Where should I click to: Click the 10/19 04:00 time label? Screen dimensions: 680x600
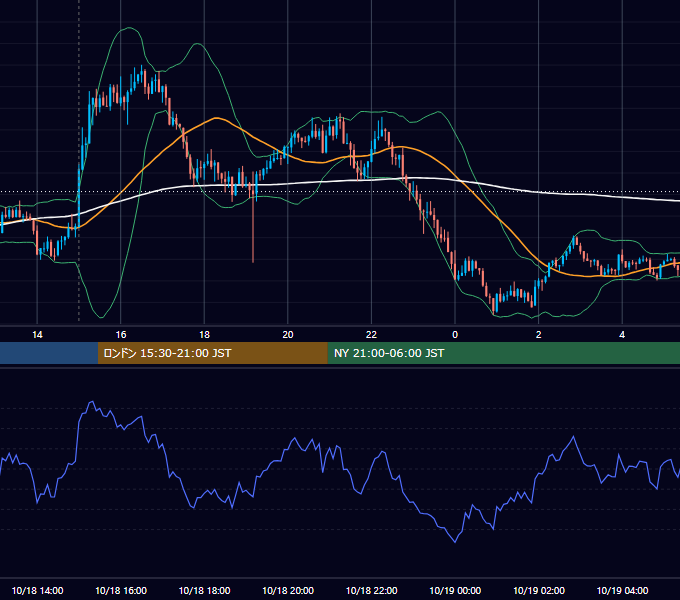622,590
